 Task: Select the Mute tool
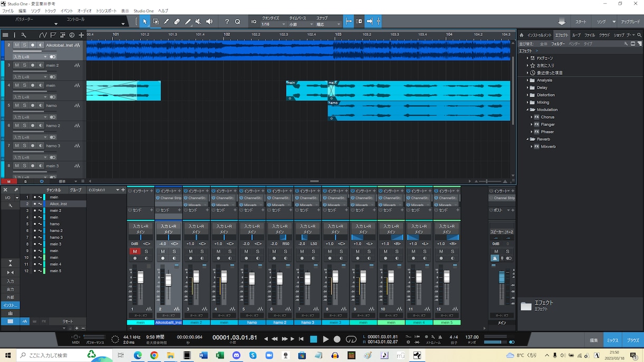coord(198,22)
